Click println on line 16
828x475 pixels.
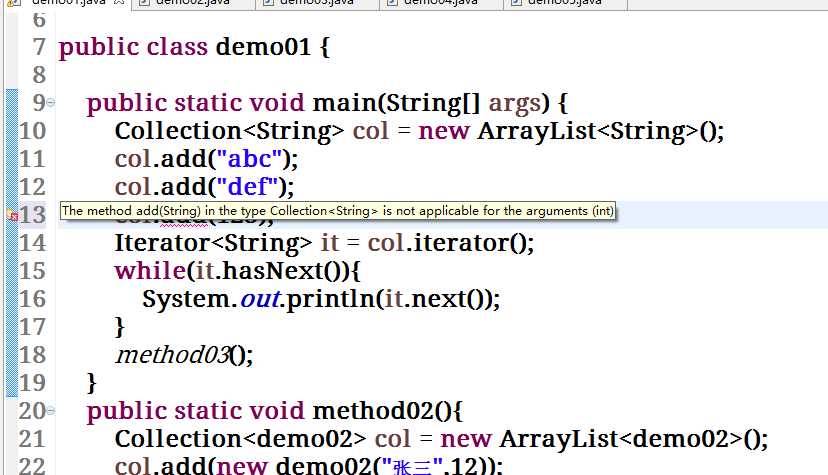pyautogui.click(x=331, y=299)
